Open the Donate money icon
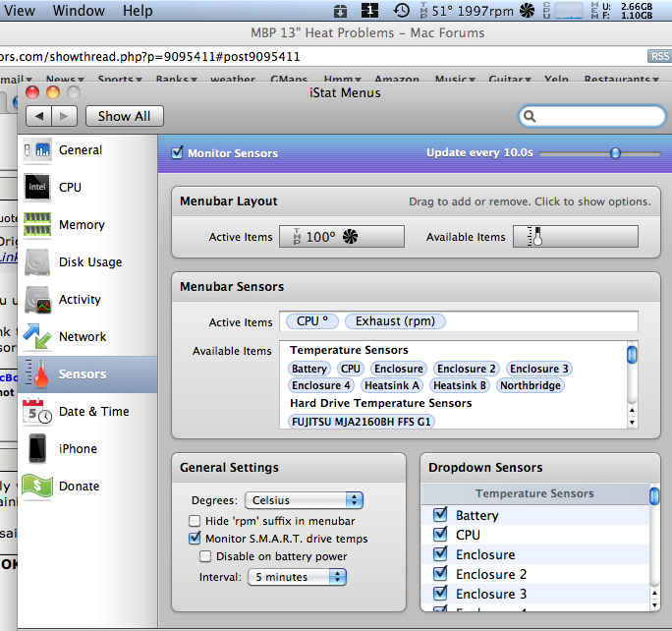This screenshot has height=631, width=672. [37, 487]
